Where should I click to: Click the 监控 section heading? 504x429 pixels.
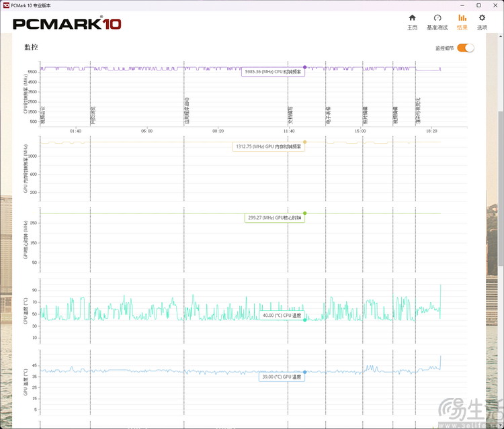[x=31, y=47]
